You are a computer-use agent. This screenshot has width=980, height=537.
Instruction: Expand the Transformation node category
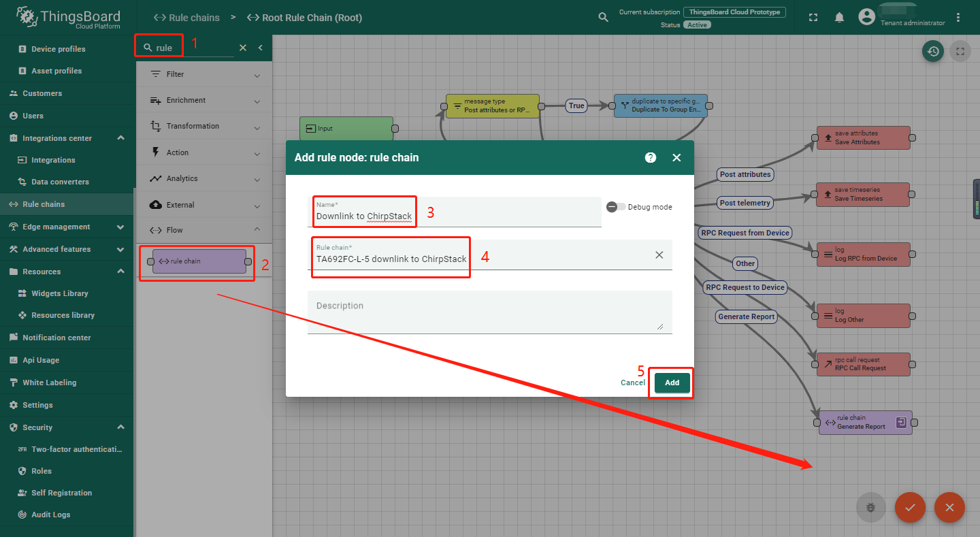pyautogui.click(x=204, y=126)
